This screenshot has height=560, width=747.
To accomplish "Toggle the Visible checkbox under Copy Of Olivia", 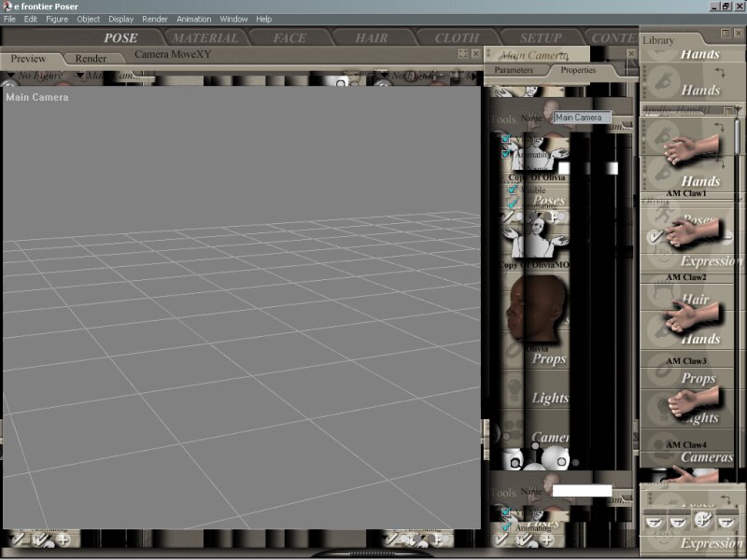I will coord(513,189).
